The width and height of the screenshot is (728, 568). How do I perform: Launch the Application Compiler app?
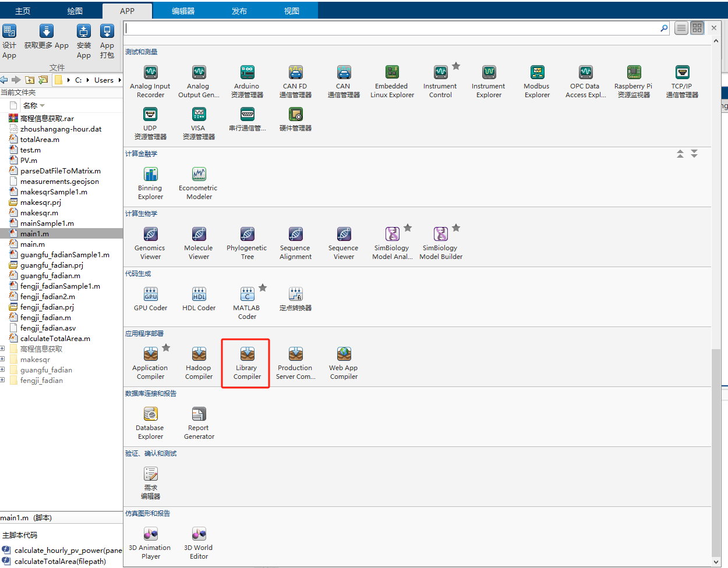pyautogui.click(x=150, y=363)
